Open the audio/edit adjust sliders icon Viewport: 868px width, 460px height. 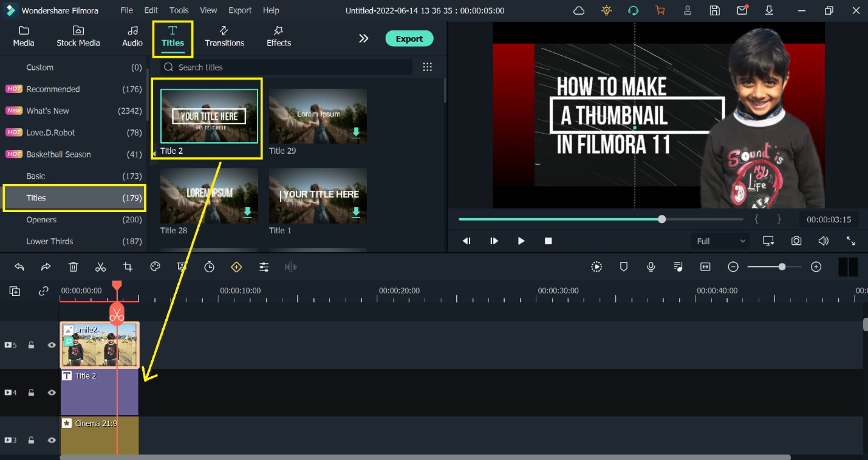click(264, 267)
